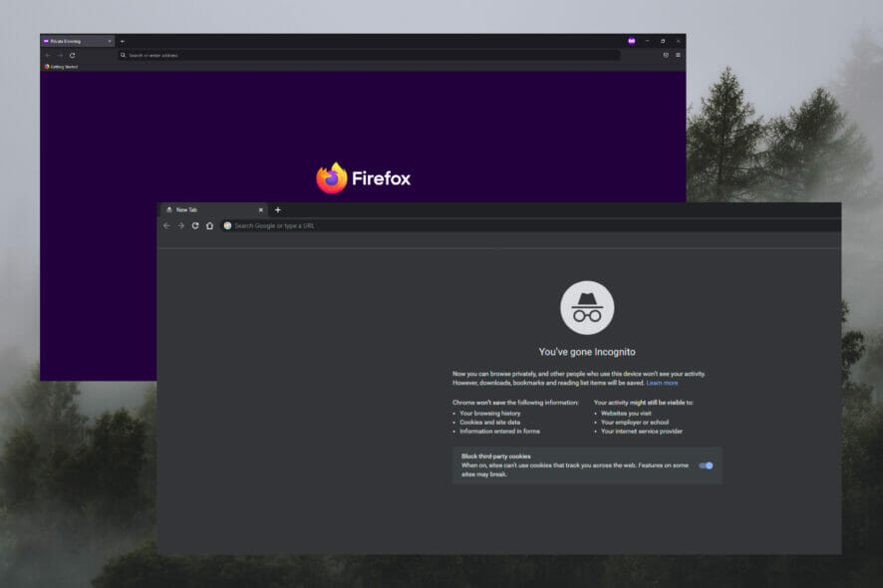Reload the page in the Firefox window
This screenshot has height=588, width=883.
click(72, 55)
